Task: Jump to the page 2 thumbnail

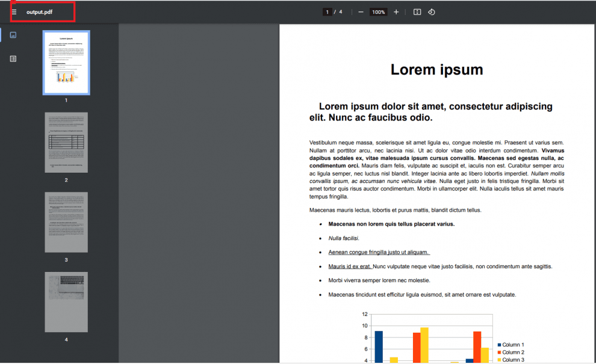Action: (66, 142)
